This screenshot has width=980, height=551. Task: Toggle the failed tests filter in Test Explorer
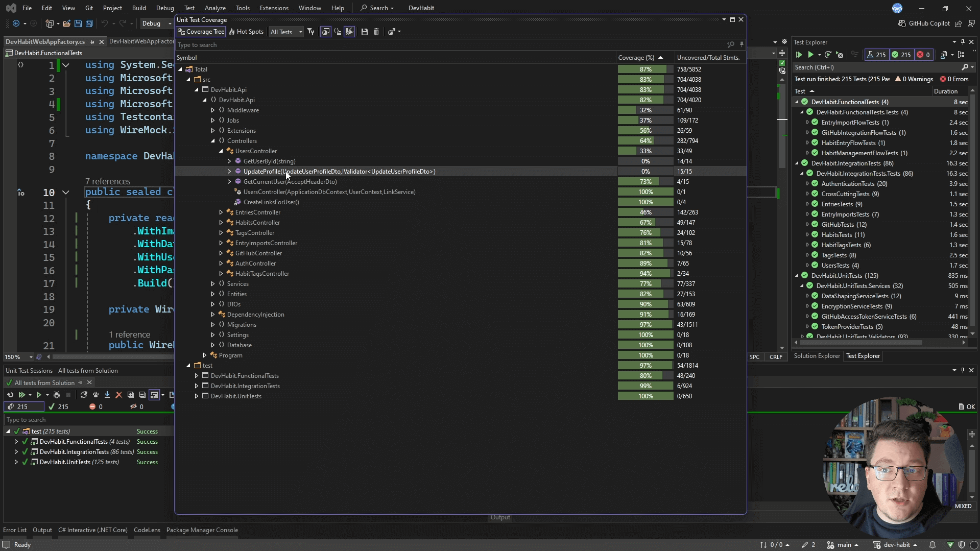[x=923, y=55]
